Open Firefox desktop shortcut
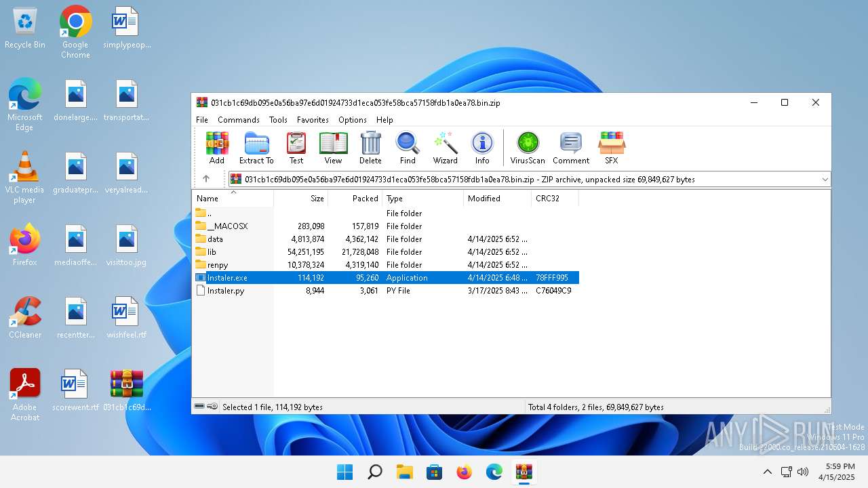The height and width of the screenshot is (488, 868). click(24, 245)
